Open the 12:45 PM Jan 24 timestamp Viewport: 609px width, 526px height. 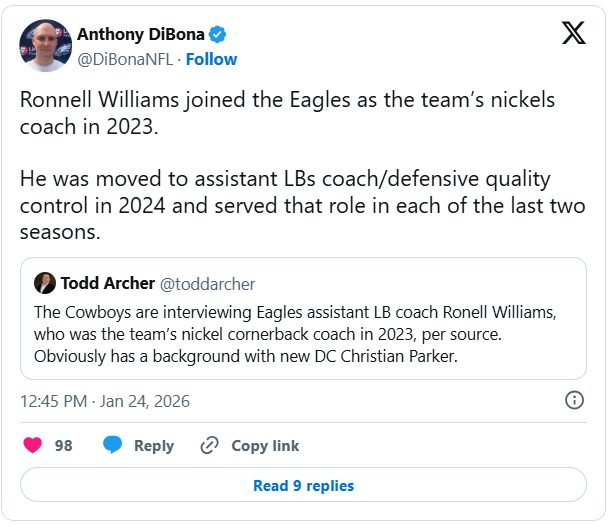[105, 401]
